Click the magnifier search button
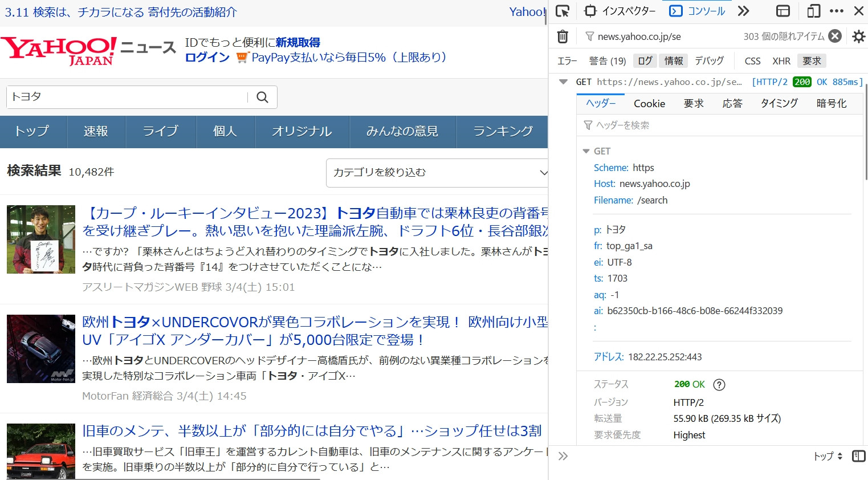868x480 pixels. click(262, 97)
